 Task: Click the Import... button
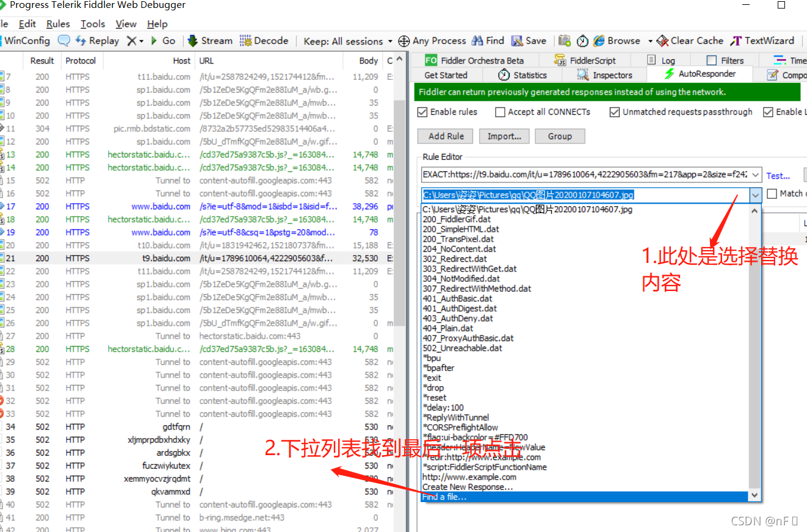tap(504, 136)
